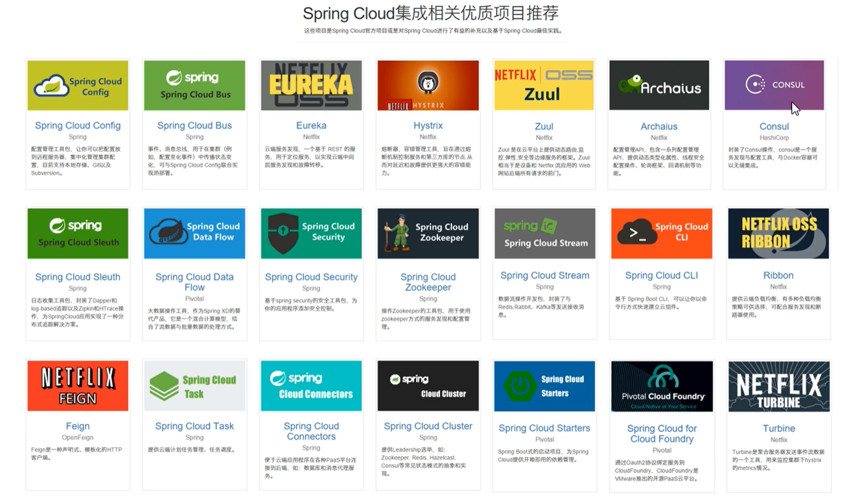The height and width of the screenshot is (504, 849).
Task: Select the Spring Cloud Zookeeper keeper image
Action: [x=428, y=234]
